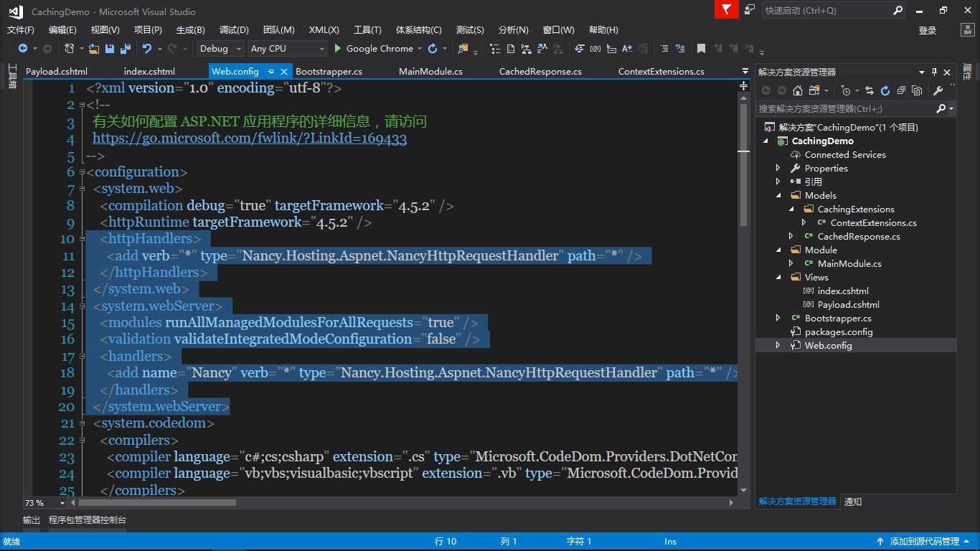Select index.cshtml in the Views folder

point(843,291)
